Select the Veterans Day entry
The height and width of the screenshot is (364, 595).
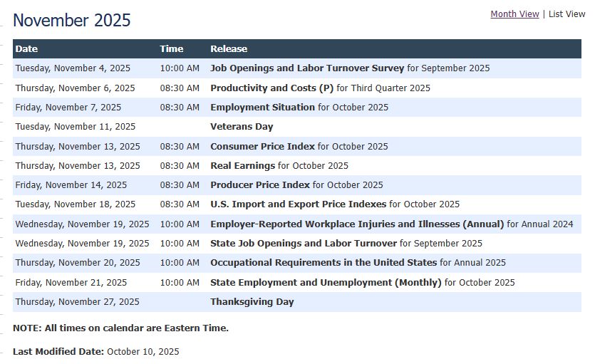[242, 127]
